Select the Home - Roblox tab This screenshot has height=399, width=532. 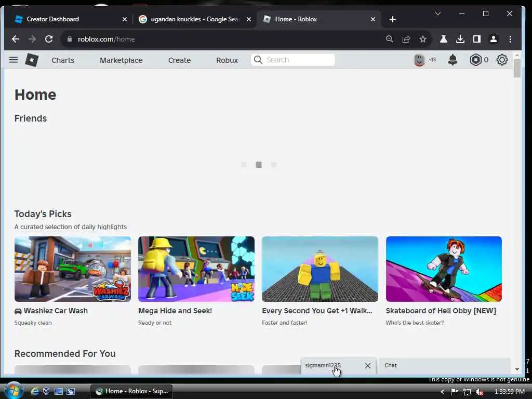(x=318, y=19)
